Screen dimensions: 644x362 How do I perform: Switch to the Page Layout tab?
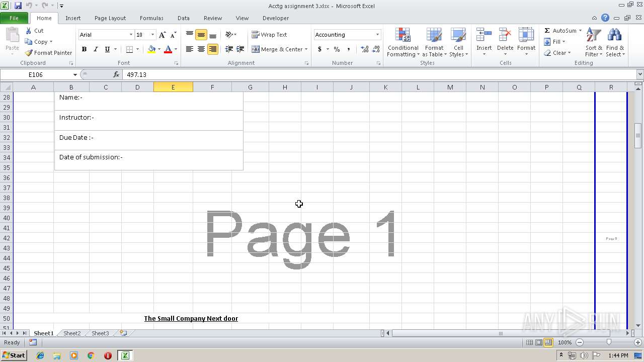click(x=110, y=18)
